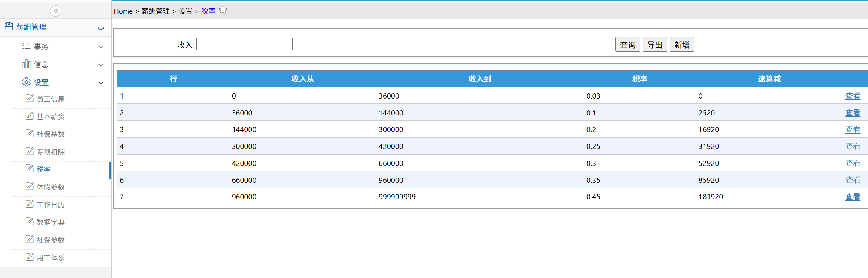Select the 52920 deduction cell
This screenshot has height=278, width=868.
[769, 163]
